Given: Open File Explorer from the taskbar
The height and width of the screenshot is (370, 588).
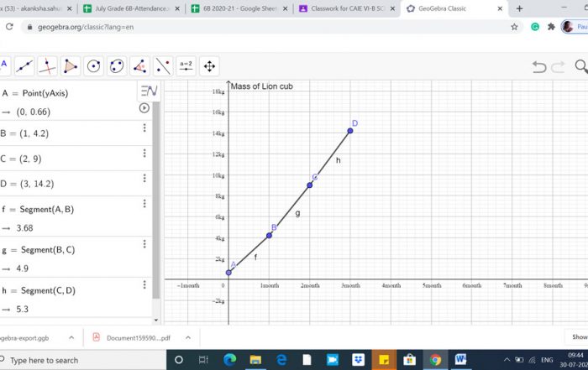Looking at the screenshot, I should pos(255,360).
